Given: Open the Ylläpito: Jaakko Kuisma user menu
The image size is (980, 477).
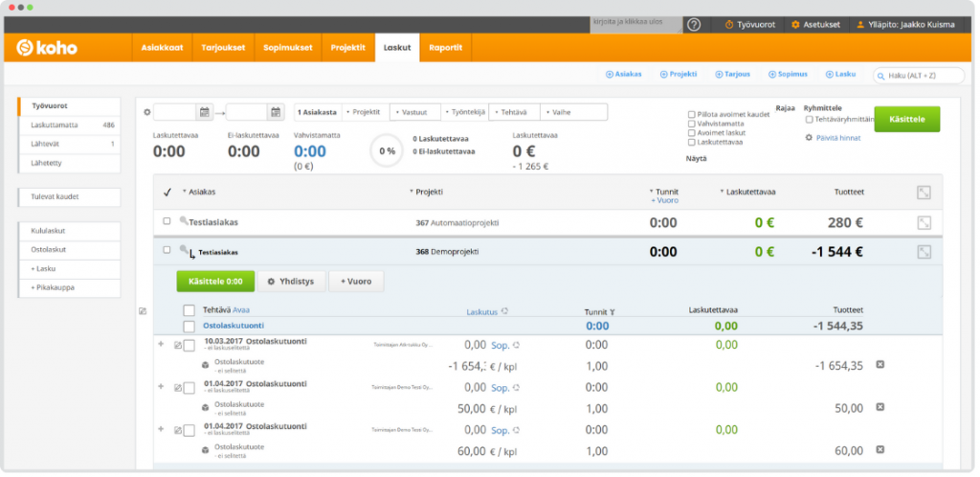Looking at the screenshot, I should (905, 24).
